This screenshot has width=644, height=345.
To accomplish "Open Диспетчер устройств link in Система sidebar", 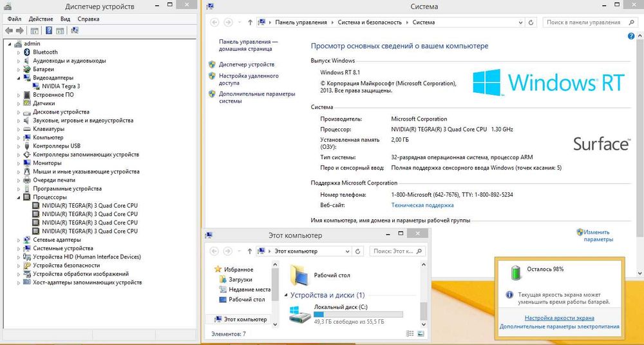I will pyautogui.click(x=247, y=64).
